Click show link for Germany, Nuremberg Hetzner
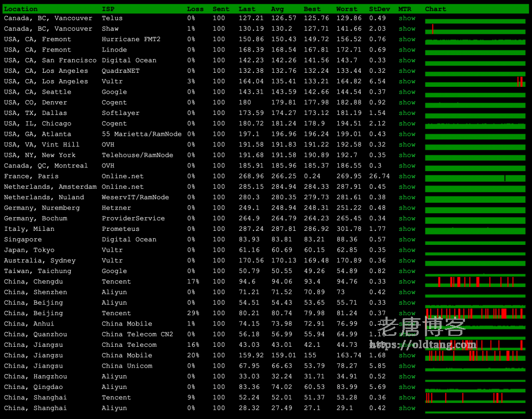 tap(407, 208)
